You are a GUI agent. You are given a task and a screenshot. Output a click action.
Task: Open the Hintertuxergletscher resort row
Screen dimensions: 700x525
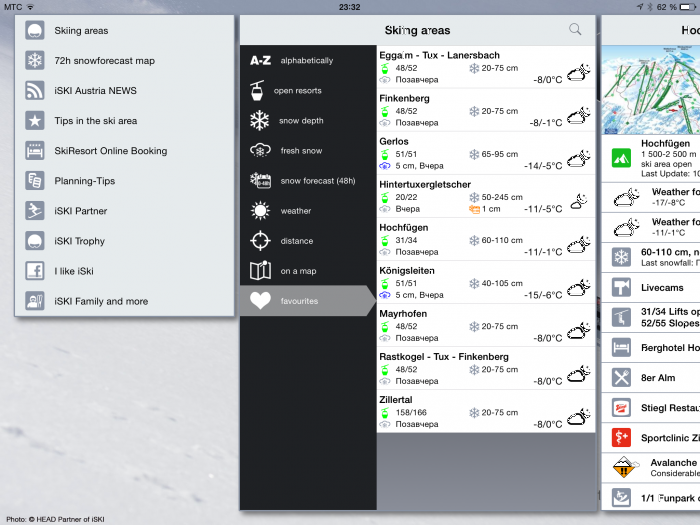click(x=486, y=196)
